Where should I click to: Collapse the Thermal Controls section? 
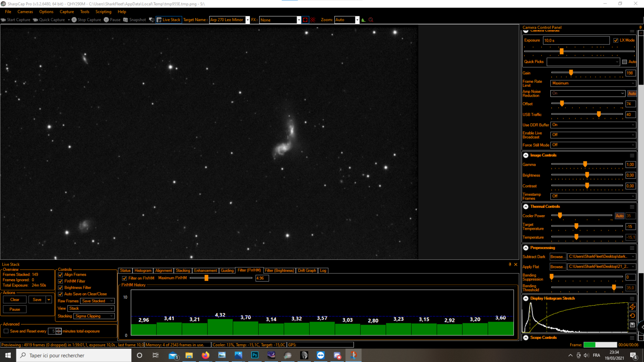click(x=526, y=207)
